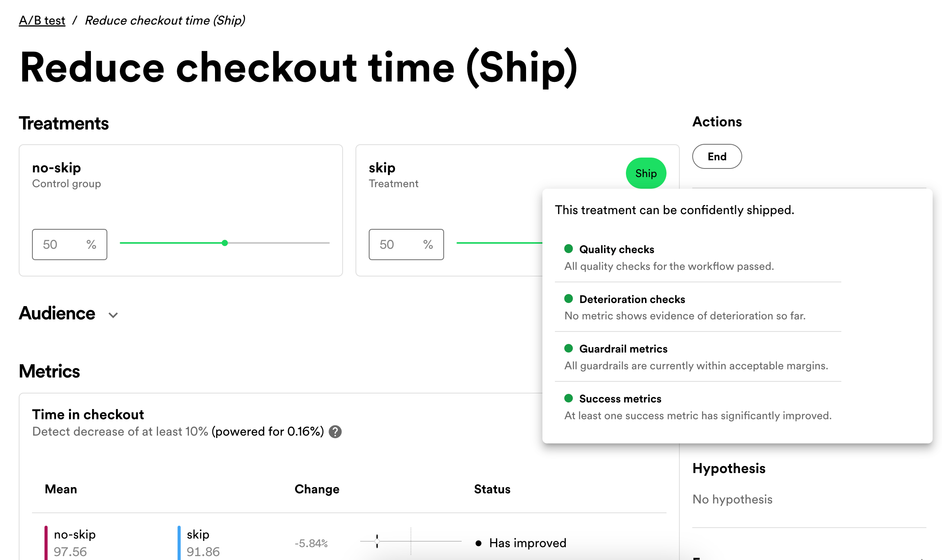This screenshot has height=560, width=942.
Task: Click the green Ship status badge
Action: coord(645,173)
